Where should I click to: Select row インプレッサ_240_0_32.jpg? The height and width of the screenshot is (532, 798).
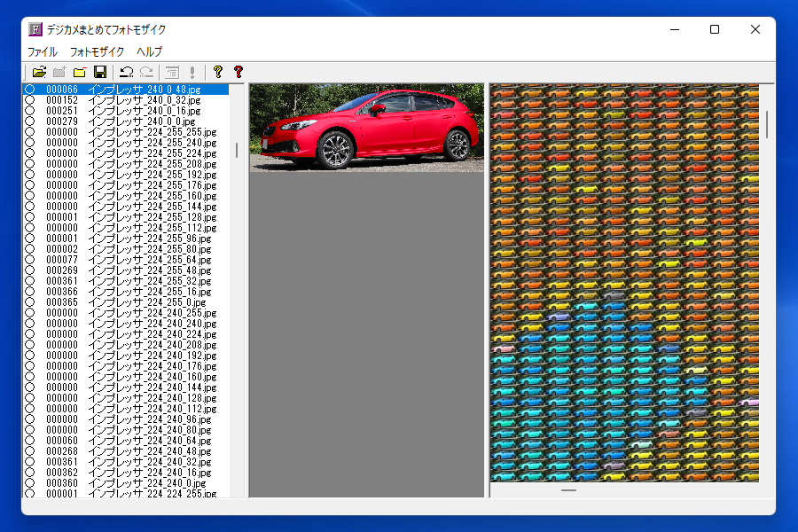pos(126,100)
